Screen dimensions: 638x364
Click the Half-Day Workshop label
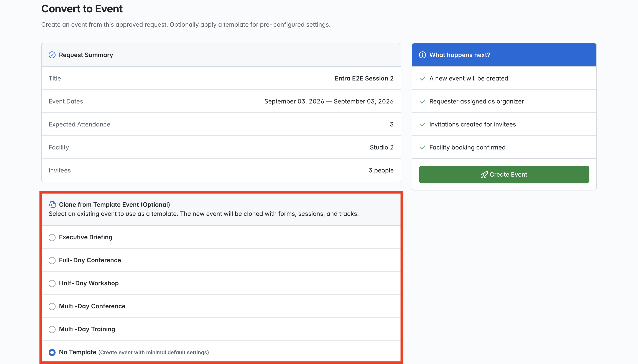(x=89, y=283)
